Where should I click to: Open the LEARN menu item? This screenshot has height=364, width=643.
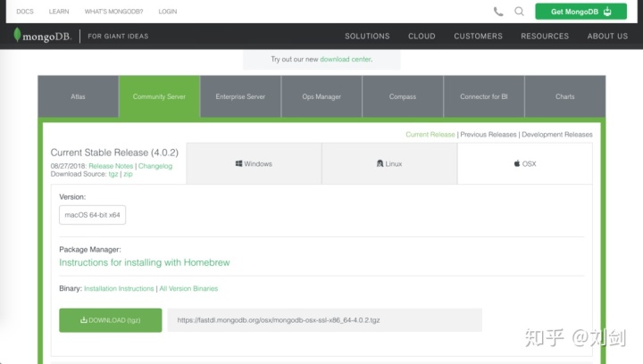[59, 12]
